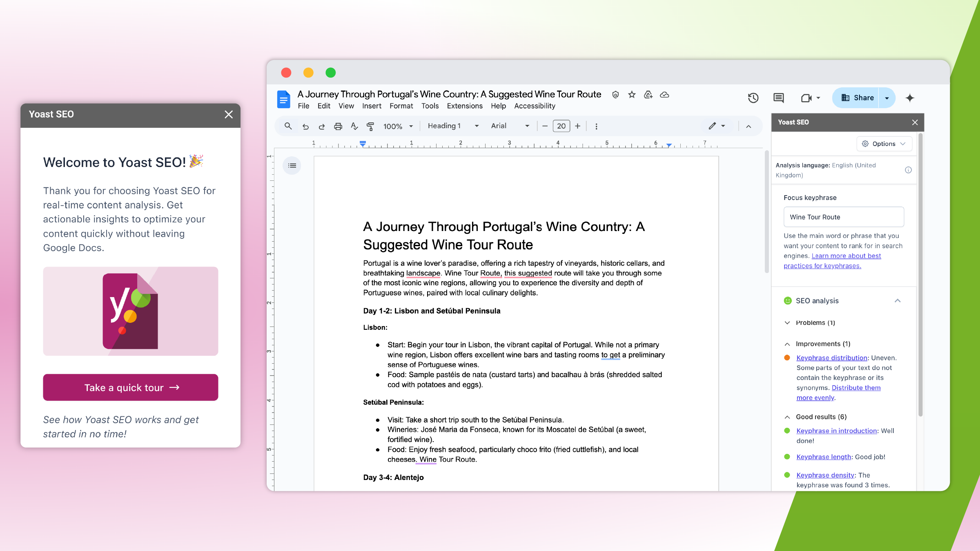Open the Arial font dropdown

(x=510, y=126)
